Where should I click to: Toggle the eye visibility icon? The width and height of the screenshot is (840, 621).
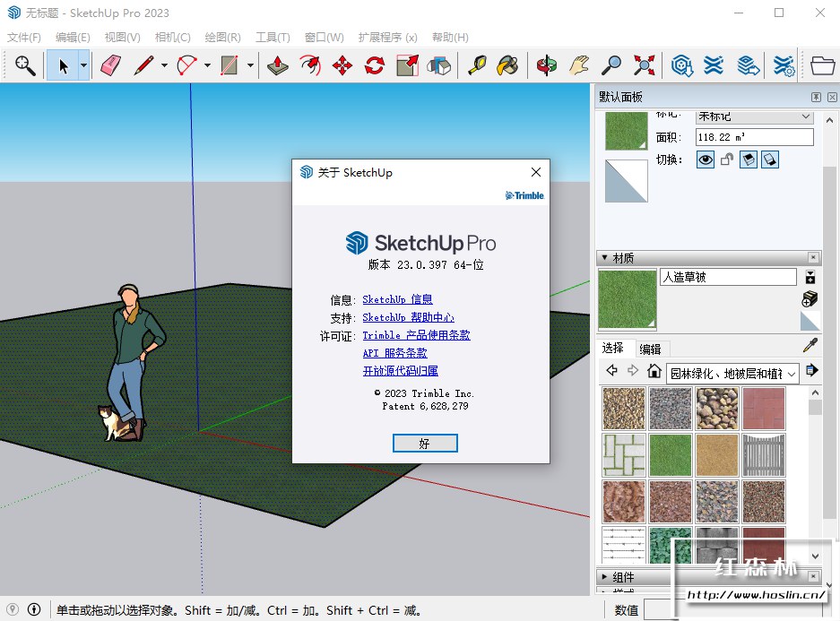pyautogui.click(x=706, y=160)
